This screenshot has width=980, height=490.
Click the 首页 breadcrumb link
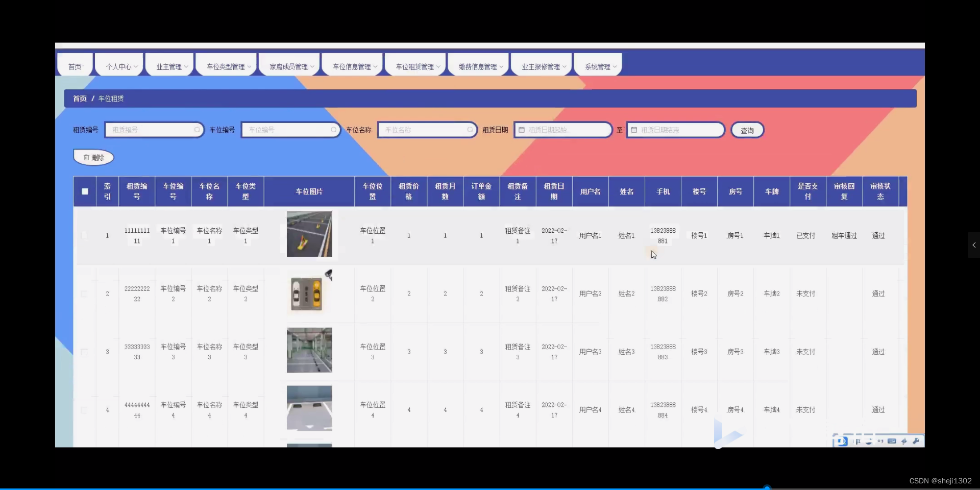pos(79,98)
